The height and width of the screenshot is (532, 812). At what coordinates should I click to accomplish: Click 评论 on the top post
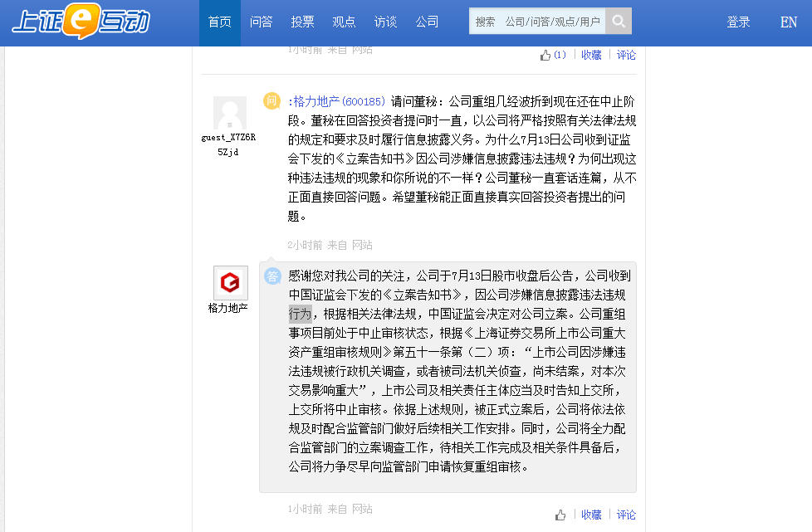pos(625,55)
